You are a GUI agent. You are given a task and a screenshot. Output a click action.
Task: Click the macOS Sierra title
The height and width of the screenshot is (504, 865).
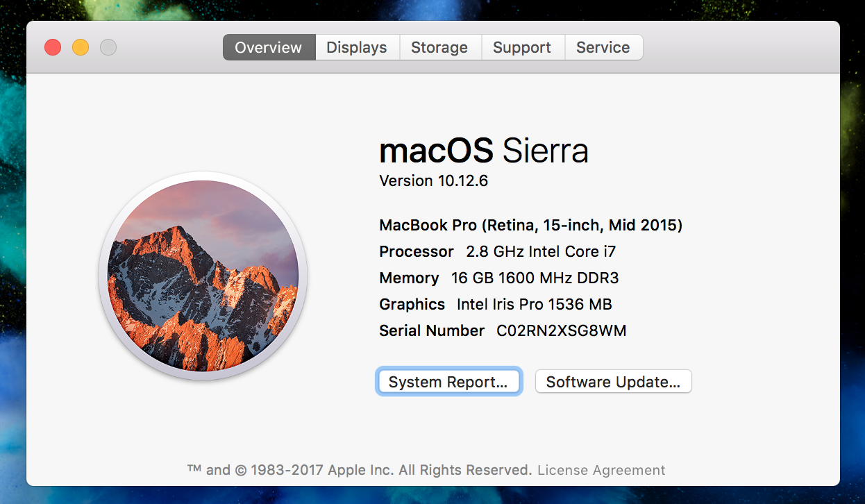pyautogui.click(x=484, y=151)
